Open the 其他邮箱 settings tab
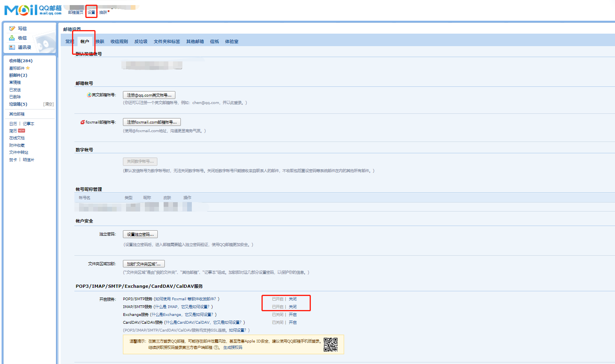 (x=195, y=41)
